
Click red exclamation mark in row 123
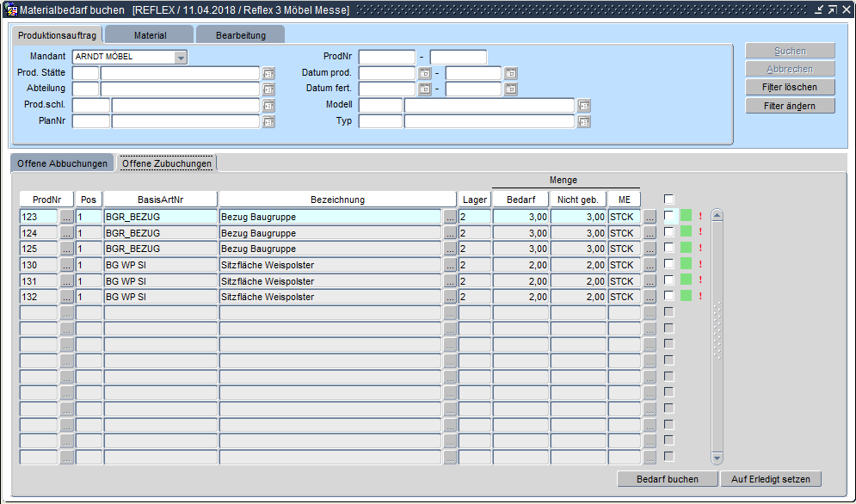[700, 217]
